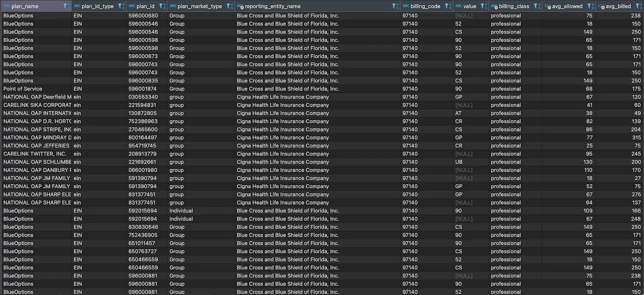Toggle sort arrows on reporting_entity_name column
Viewport: 644px width, 295px height.
tap(397, 6)
